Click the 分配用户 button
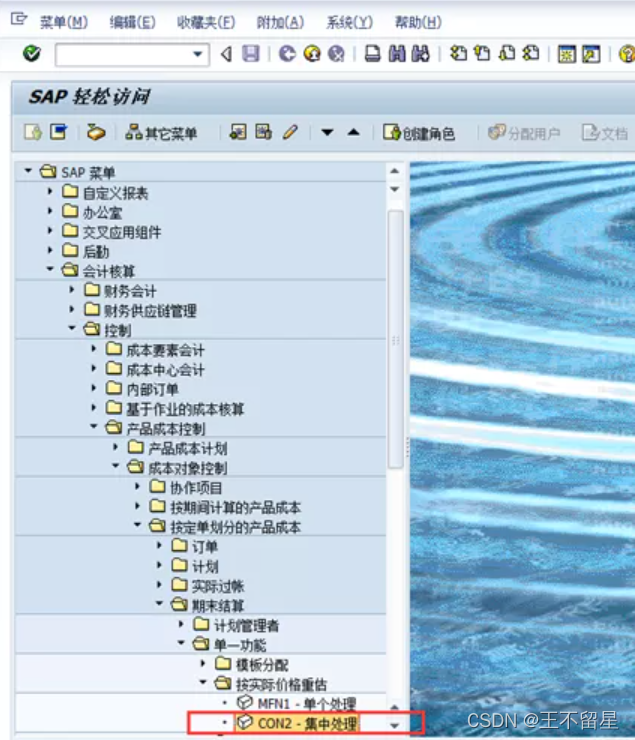The width and height of the screenshot is (635, 740). pos(524,133)
